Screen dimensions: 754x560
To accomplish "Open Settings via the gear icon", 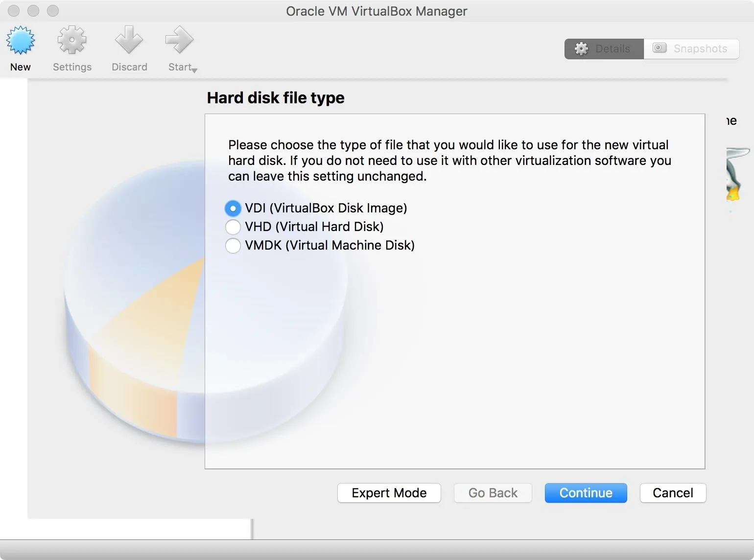I will (x=72, y=40).
